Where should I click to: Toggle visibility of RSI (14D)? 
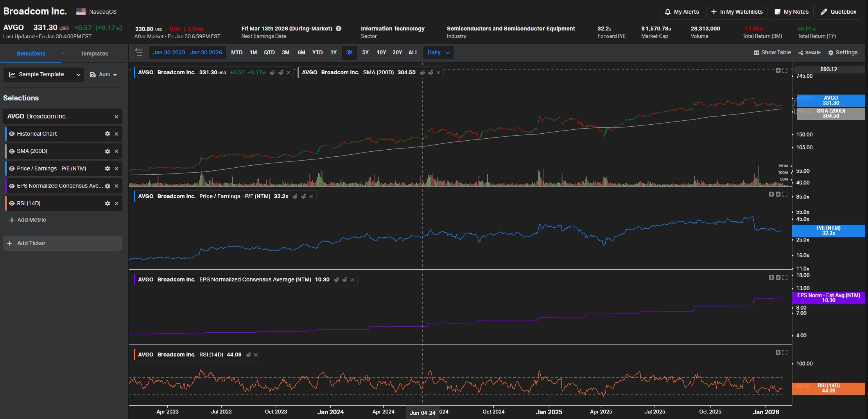coord(12,203)
